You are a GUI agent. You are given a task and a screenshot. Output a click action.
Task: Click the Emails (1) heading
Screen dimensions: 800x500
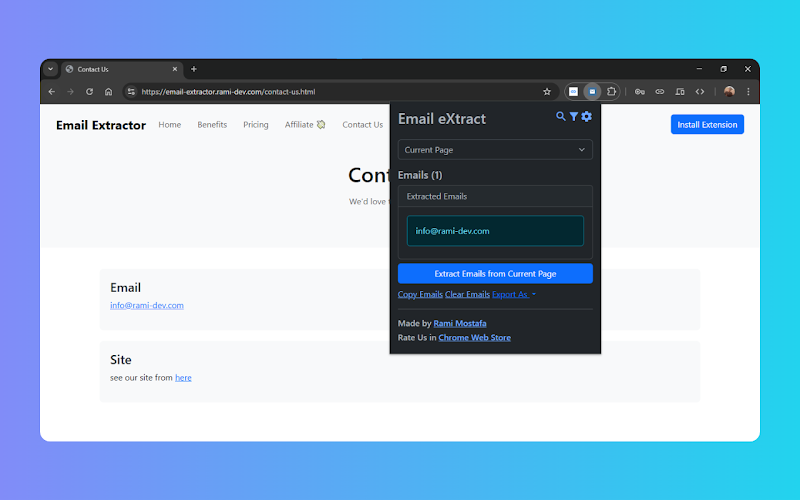coord(420,176)
